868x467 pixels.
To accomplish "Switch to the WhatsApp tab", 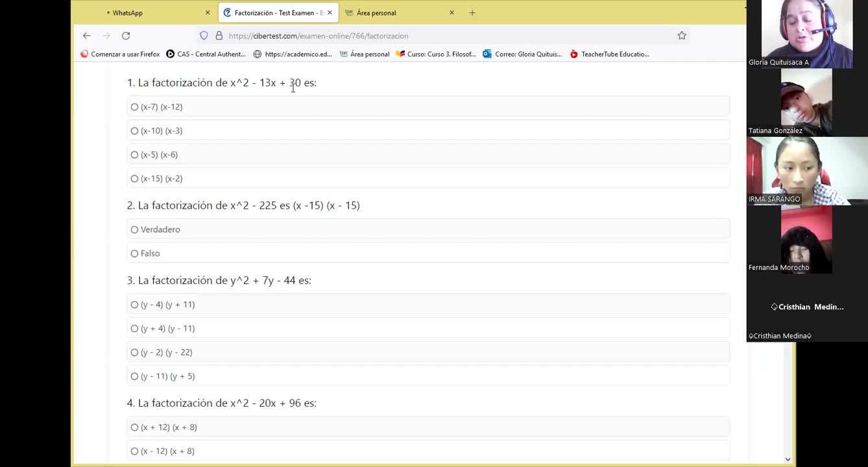I will [156, 12].
